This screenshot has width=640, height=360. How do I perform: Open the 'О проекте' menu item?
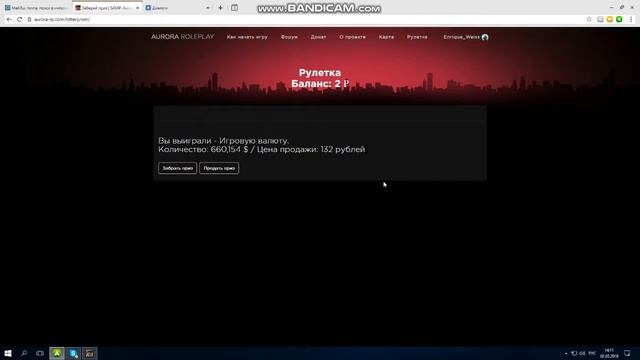(x=352, y=37)
